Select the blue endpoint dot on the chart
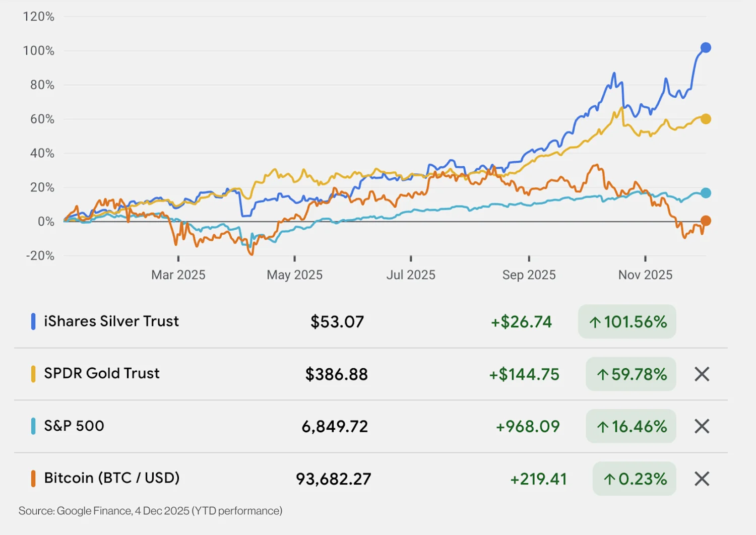 705,47
